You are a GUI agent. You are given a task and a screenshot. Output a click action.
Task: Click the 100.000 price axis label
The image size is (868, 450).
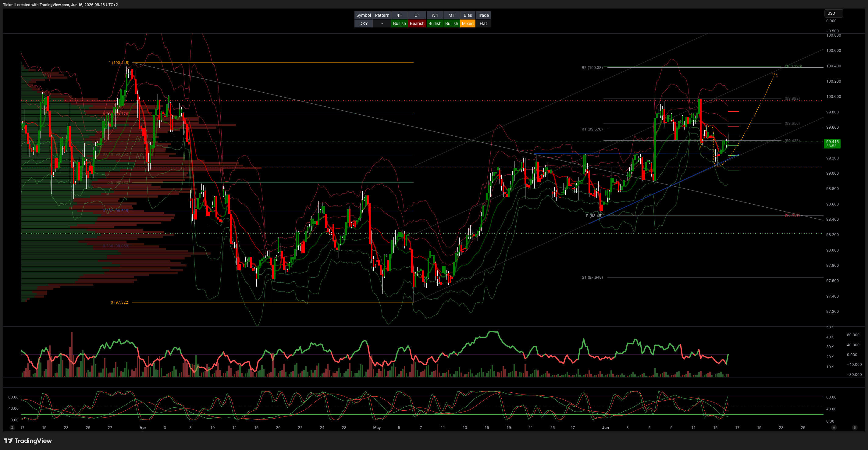point(833,96)
